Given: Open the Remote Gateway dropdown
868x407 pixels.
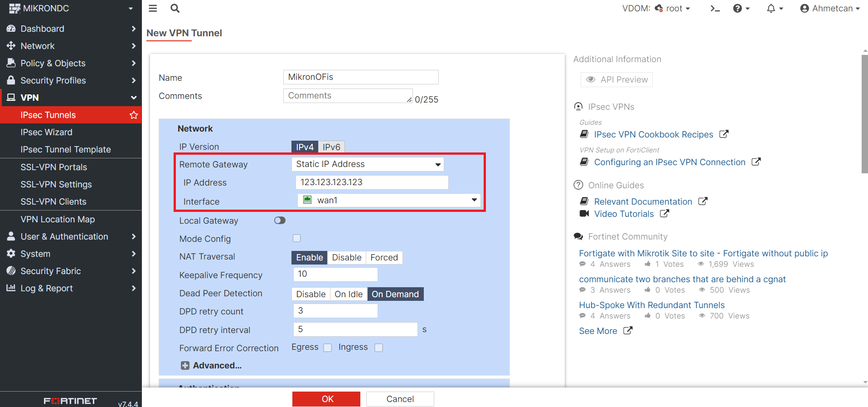Looking at the screenshot, I should pos(368,164).
